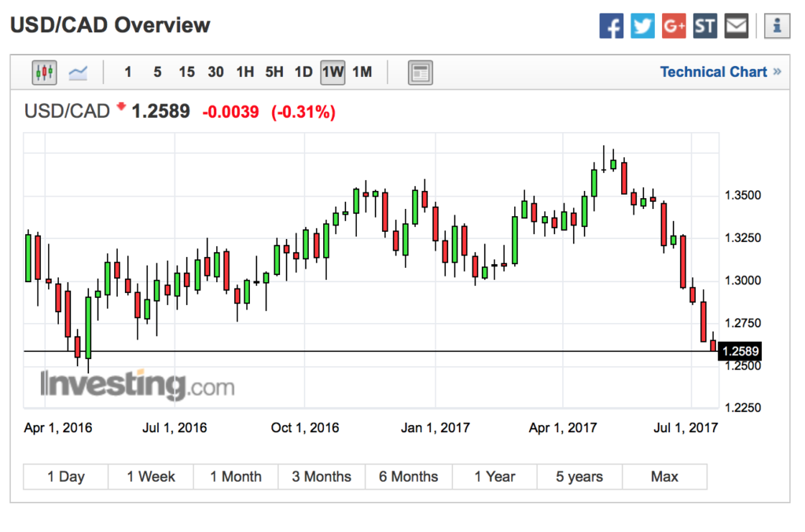805x532 pixels.
Task: Set the range to 1 Year
Action: [x=494, y=476]
